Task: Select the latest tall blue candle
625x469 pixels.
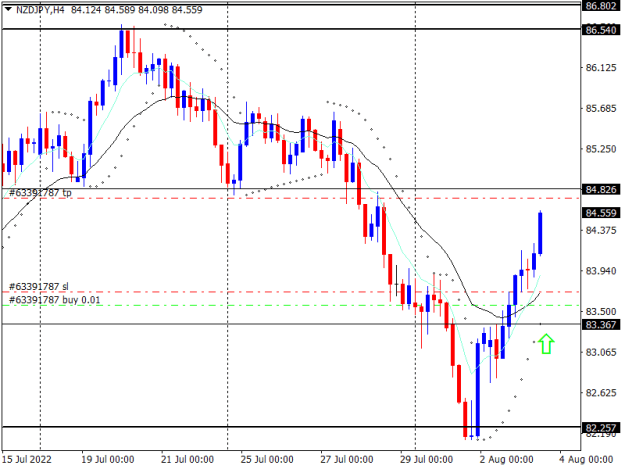Action: point(540,233)
